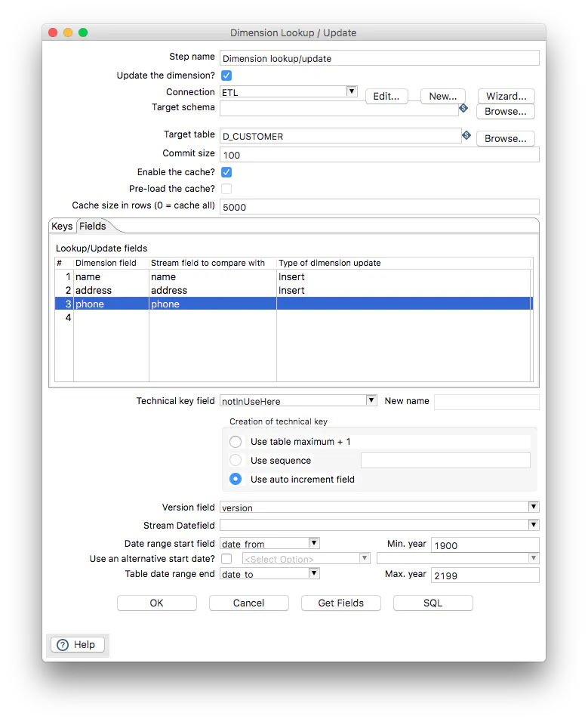
Task: Open the Connection ETL dropdown
Action: coord(352,91)
